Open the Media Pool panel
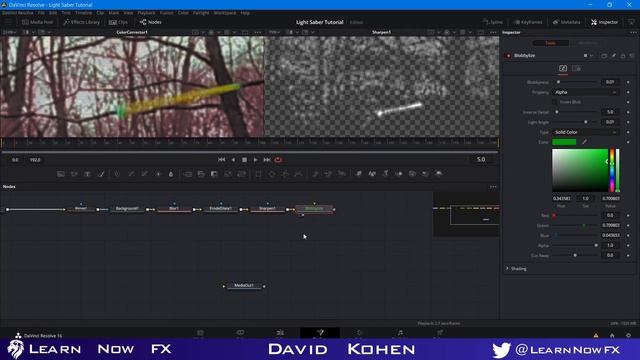Image resolution: width=640 pixels, height=360 pixels. [x=37, y=22]
